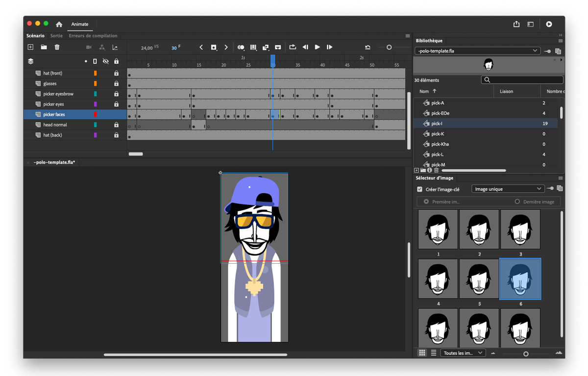The image size is (588, 376).
Task: Go to previous keyframe arrow
Action: (x=201, y=47)
